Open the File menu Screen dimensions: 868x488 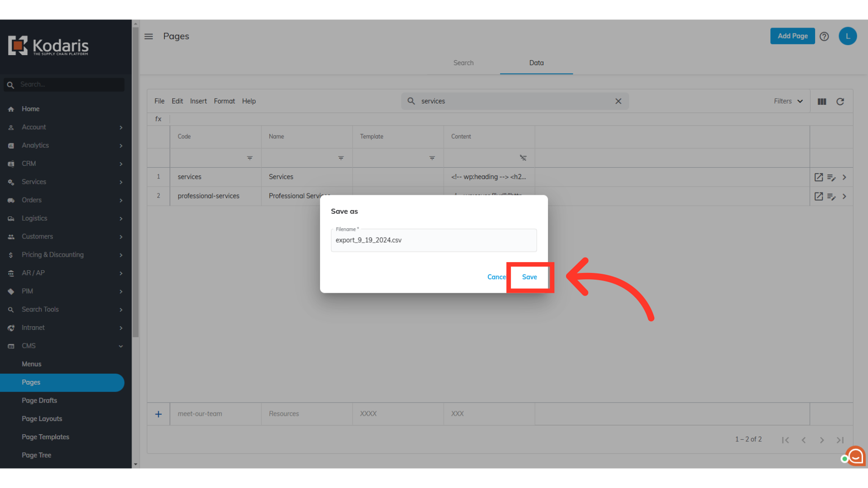pyautogui.click(x=159, y=101)
